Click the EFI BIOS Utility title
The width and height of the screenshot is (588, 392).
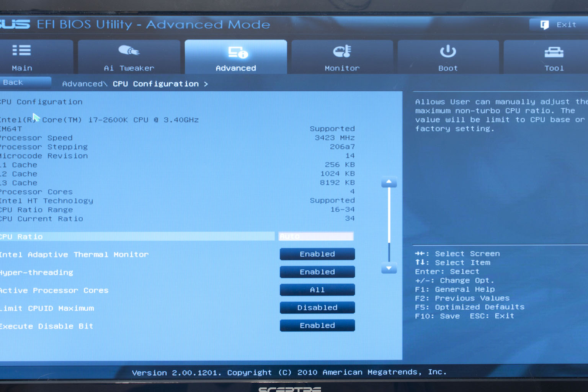coord(85,24)
